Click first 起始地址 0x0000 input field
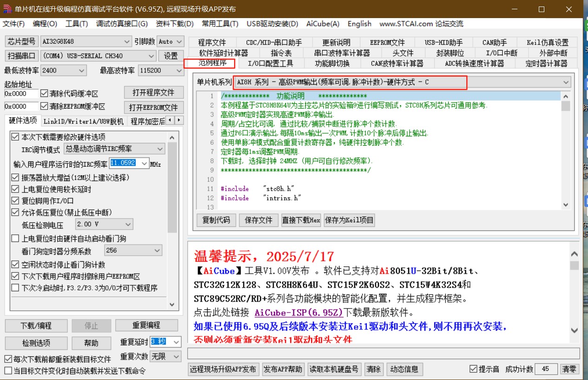This screenshot has width=588, height=380. click(21, 93)
